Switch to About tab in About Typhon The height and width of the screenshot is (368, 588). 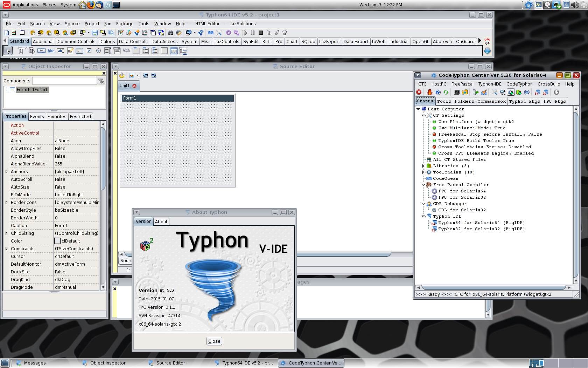coord(161,222)
